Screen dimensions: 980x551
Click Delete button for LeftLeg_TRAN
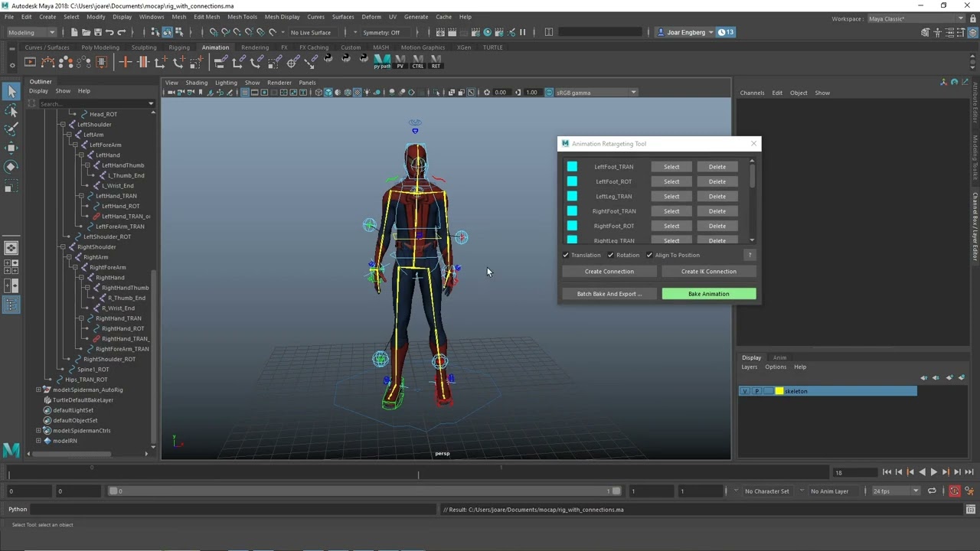tap(717, 196)
